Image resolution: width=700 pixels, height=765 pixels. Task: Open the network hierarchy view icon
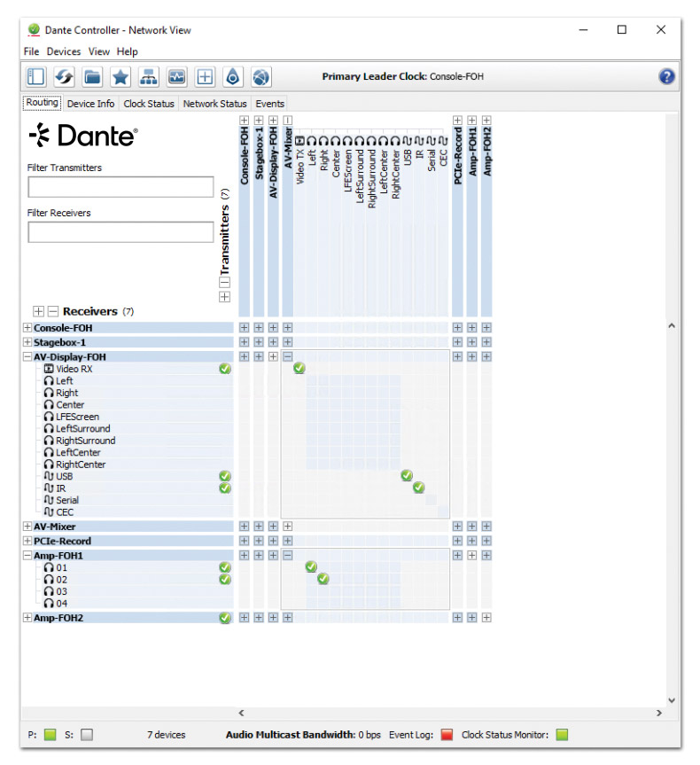point(149,77)
